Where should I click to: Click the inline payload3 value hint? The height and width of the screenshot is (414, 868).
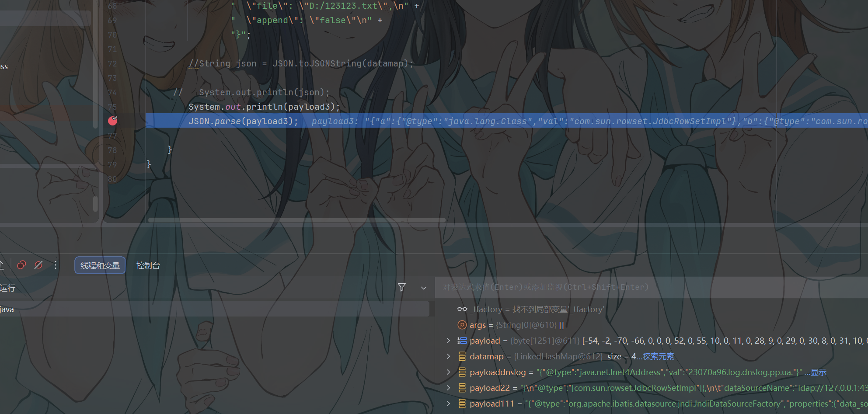tap(589, 121)
